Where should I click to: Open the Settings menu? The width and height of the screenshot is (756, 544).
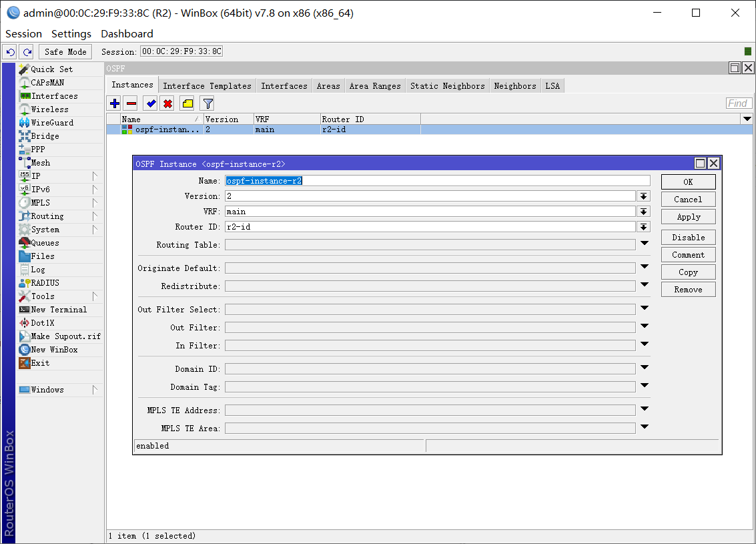[71, 34]
